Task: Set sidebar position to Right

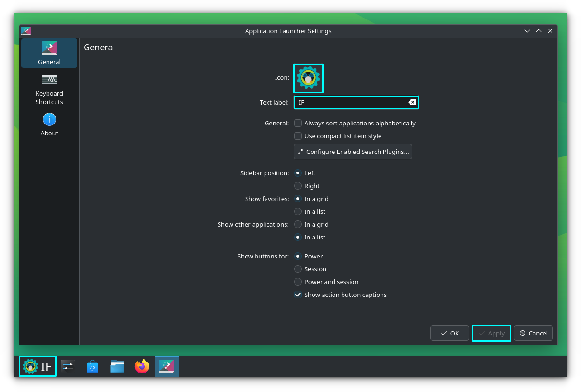Action: (298, 186)
